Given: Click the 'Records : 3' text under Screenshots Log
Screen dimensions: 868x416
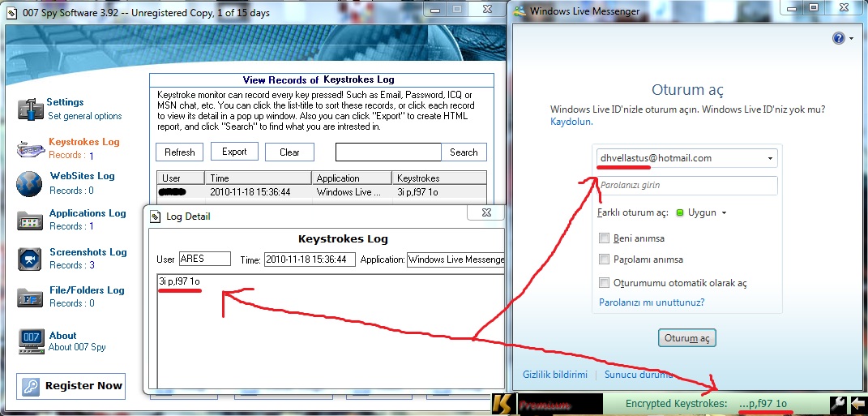Looking at the screenshot, I should point(72,265).
